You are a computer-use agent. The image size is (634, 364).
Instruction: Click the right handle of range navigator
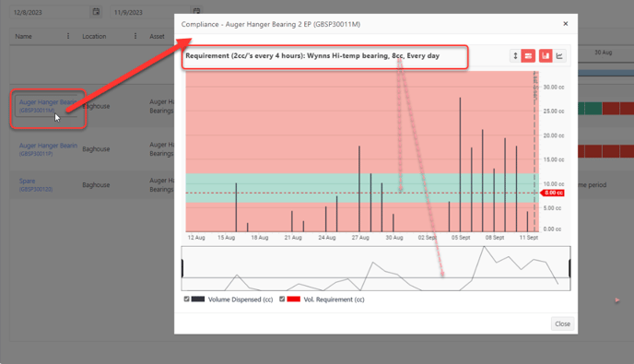[569, 268]
